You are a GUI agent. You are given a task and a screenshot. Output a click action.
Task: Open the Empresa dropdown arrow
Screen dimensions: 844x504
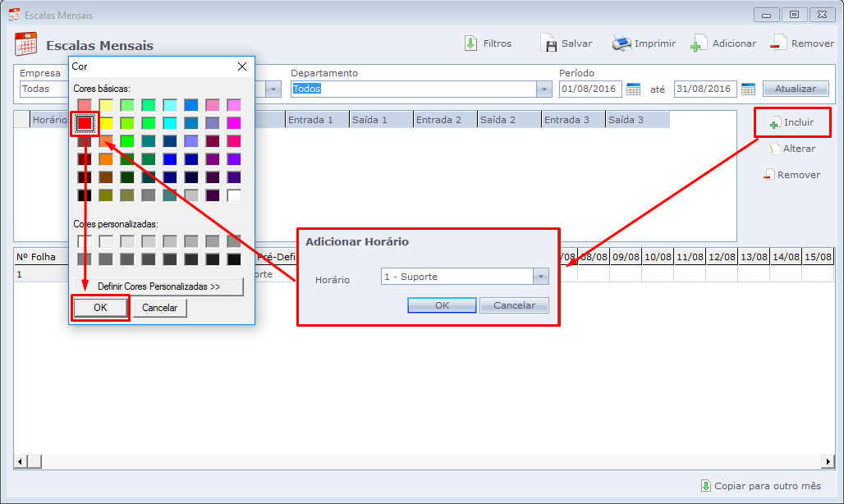[273, 89]
